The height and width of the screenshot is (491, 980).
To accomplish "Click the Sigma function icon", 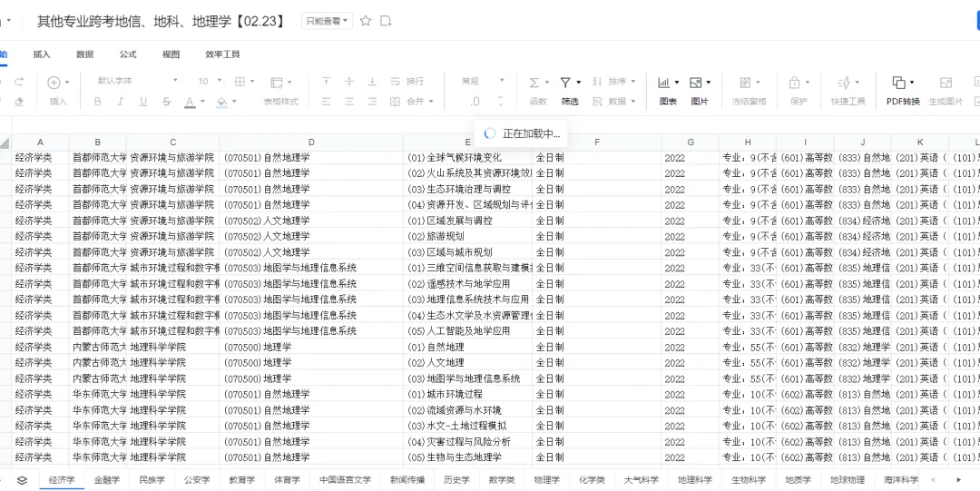I will click(534, 82).
